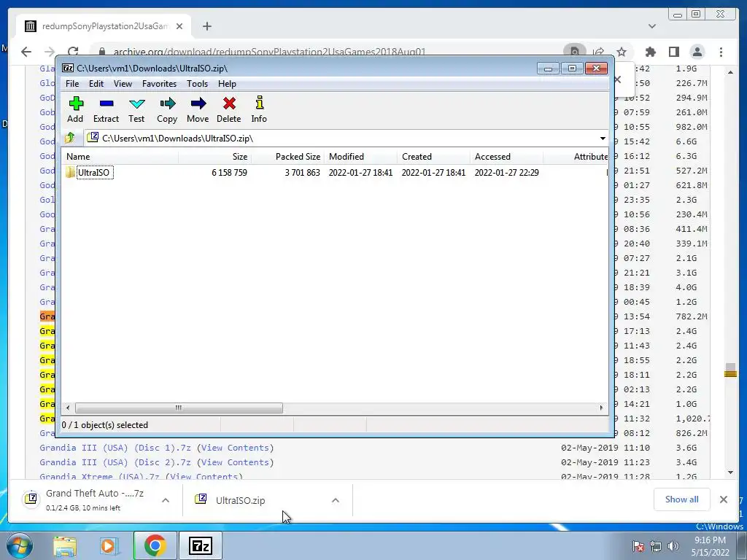Click the Chrome tab redumpSonyPlaystation2UsaGames

click(x=105, y=27)
